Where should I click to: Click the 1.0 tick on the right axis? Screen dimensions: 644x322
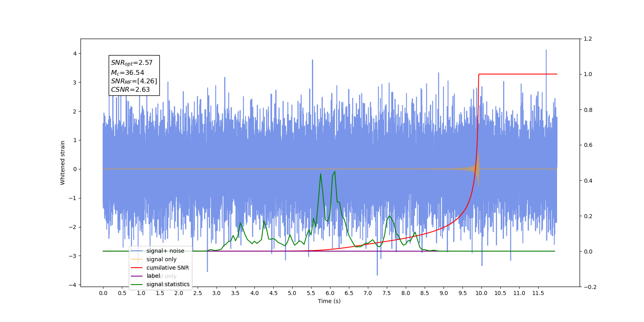[x=588, y=74]
